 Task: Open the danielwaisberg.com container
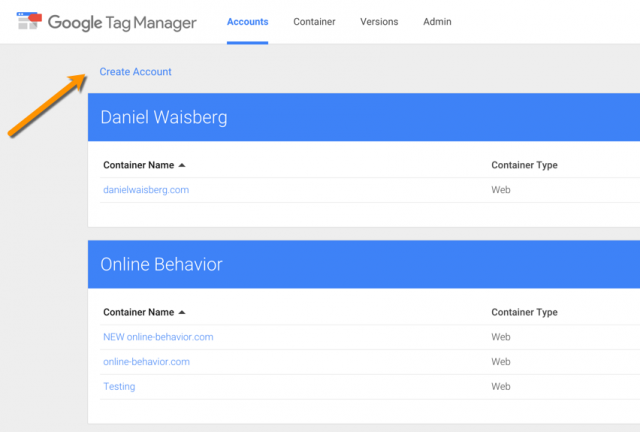[146, 190]
